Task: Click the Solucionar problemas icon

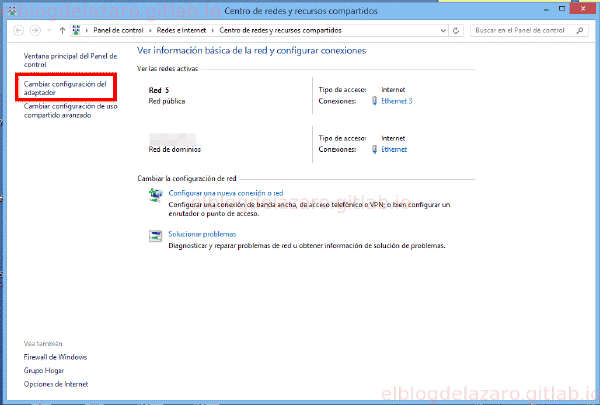Action: (155, 236)
